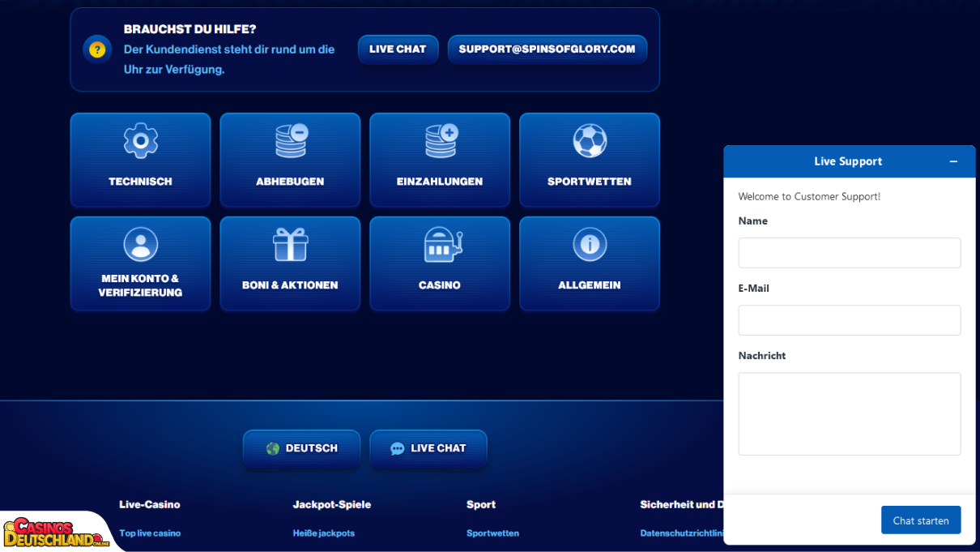Click the Live-Casino footer heading
The image size is (980, 552).
(150, 504)
